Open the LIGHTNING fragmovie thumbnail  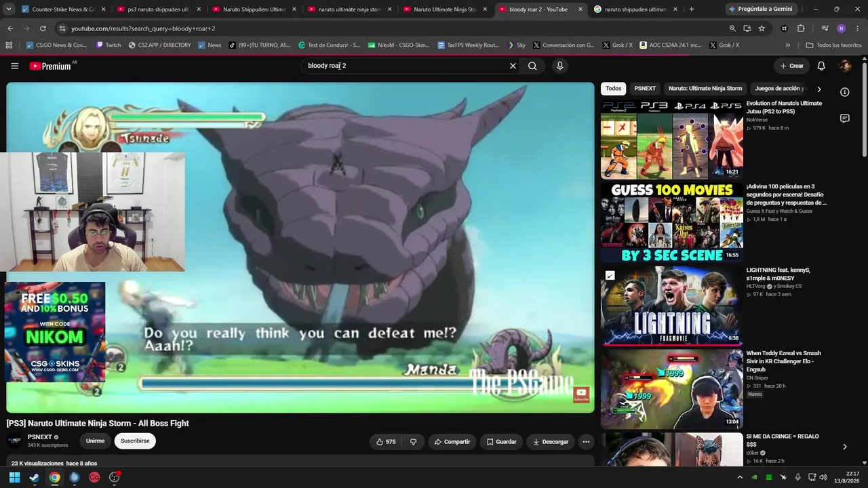[x=672, y=306]
